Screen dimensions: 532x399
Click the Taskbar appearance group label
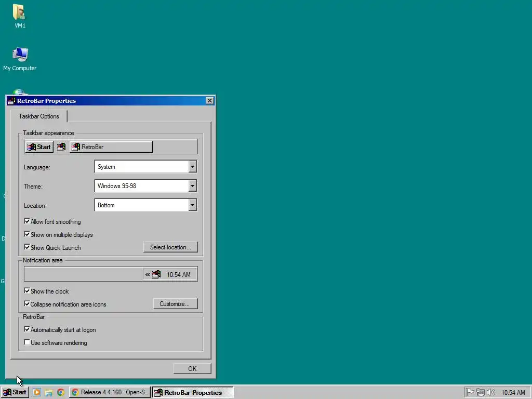point(48,133)
